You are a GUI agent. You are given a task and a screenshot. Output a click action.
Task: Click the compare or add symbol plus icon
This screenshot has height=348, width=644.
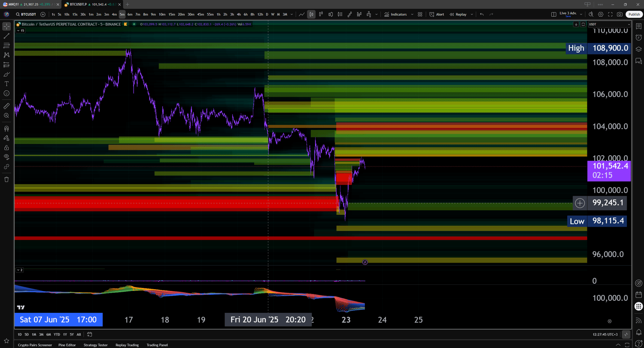pos(43,14)
